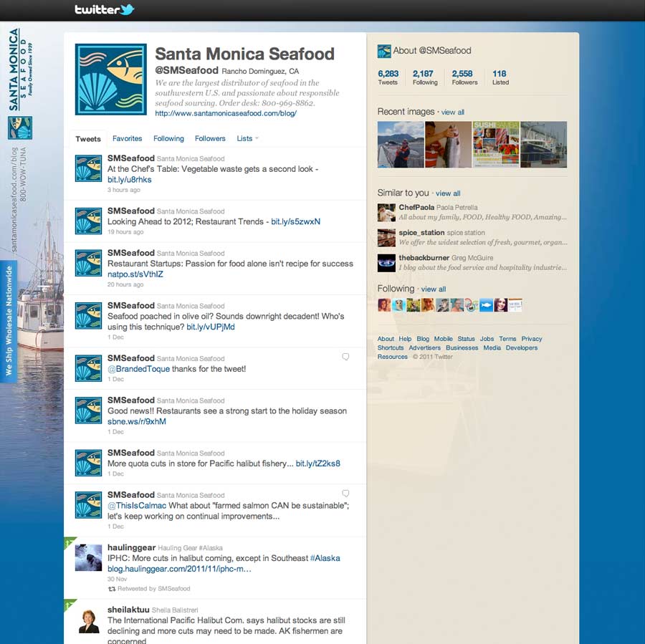Click Advertisers footer link
The image size is (645, 644).
pos(424,348)
